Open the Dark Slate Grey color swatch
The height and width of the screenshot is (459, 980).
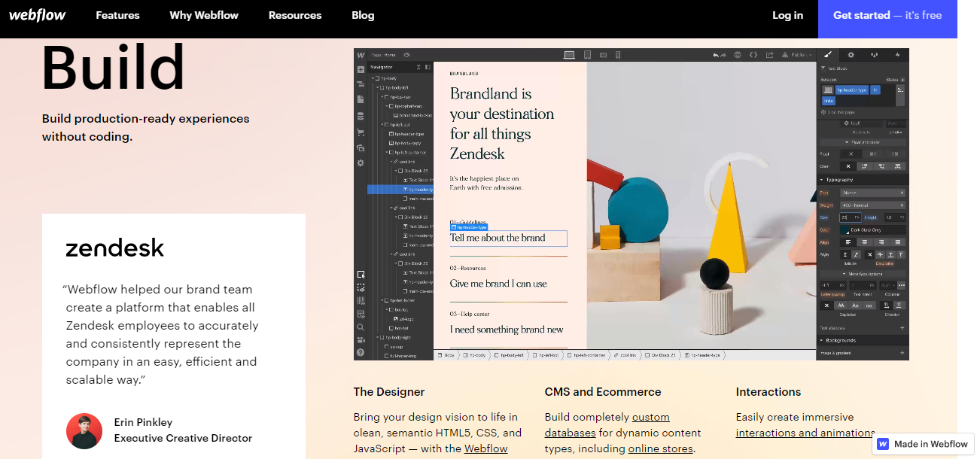pos(846,229)
